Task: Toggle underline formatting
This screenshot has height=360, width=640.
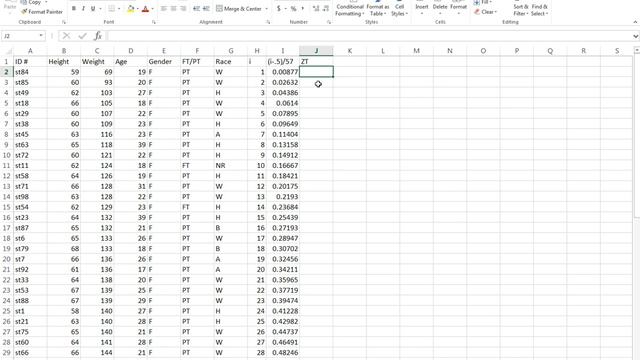Action: coord(93,9)
